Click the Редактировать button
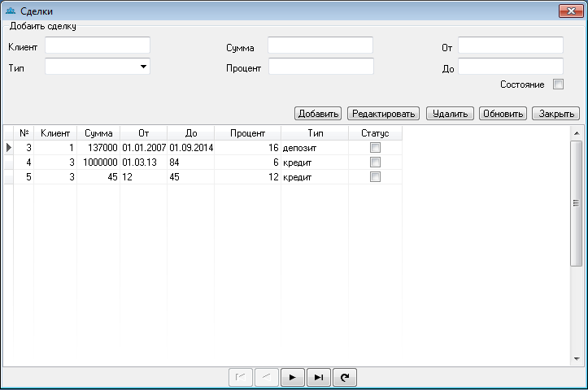 383,114
